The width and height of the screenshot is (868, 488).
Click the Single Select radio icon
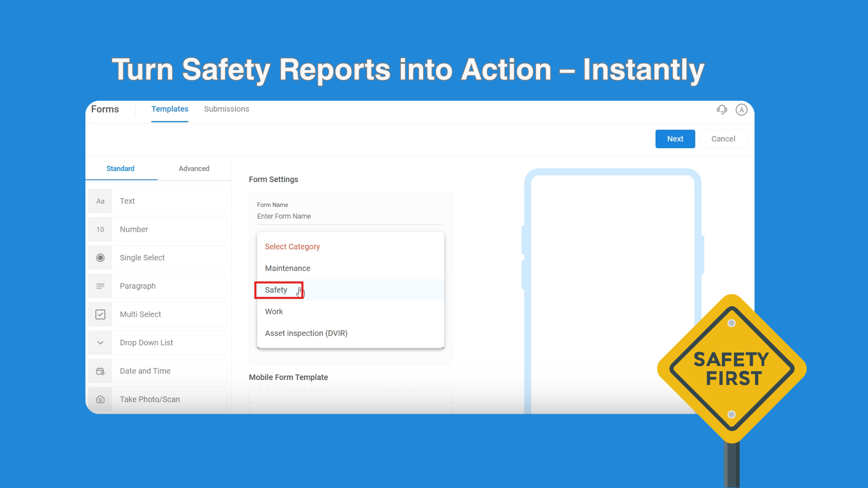(100, 258)
